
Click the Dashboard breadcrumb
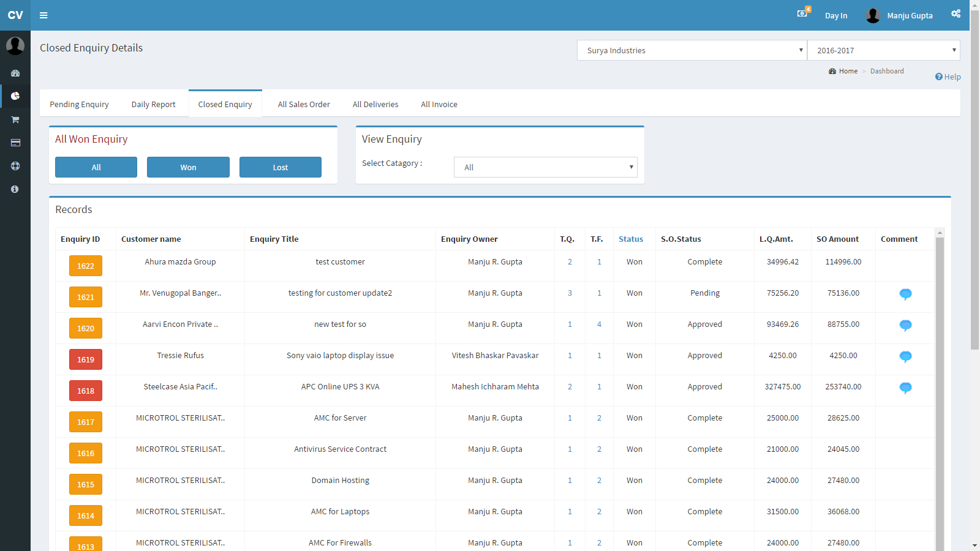(887, 71)
